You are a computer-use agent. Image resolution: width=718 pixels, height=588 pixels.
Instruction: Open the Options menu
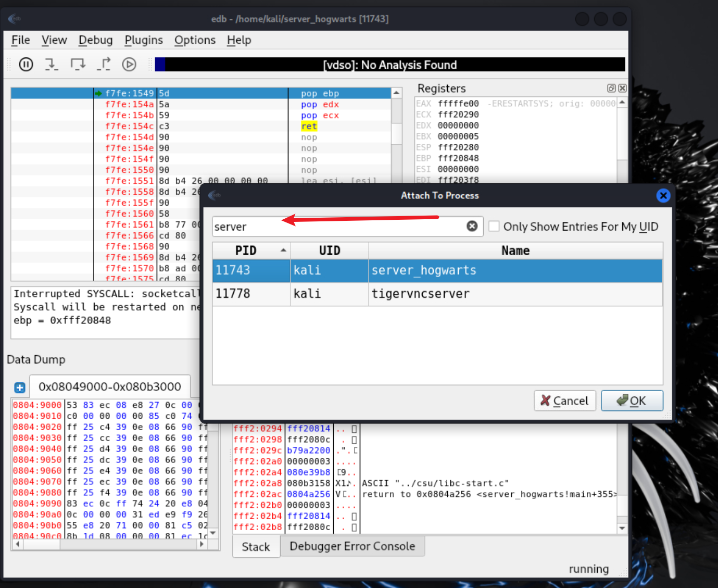[x=195, y=40]
